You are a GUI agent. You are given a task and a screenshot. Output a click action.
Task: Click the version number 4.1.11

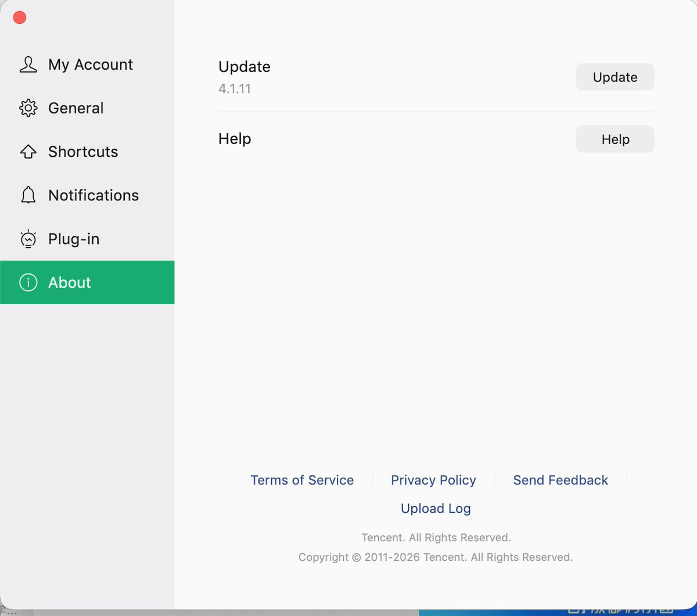pos(235,89)
